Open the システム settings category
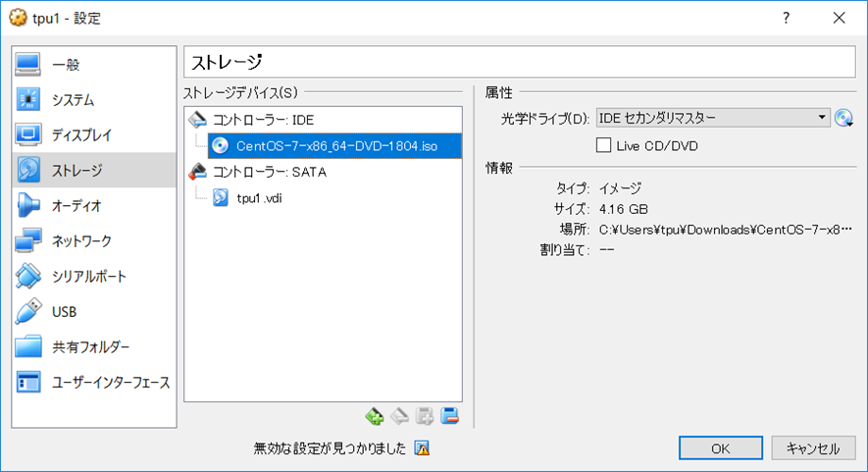The height and width of the screenshot is (472, 868). point(73,100)
